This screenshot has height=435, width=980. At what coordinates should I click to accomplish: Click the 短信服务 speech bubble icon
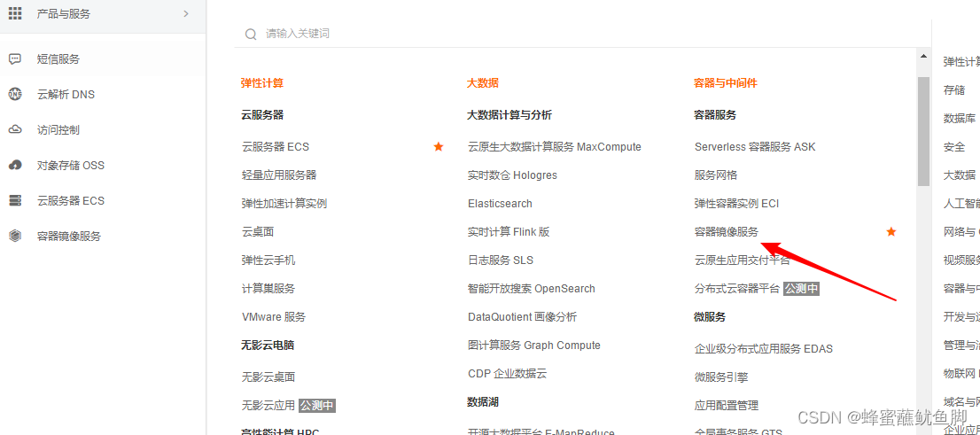click(x=14, y=58)
